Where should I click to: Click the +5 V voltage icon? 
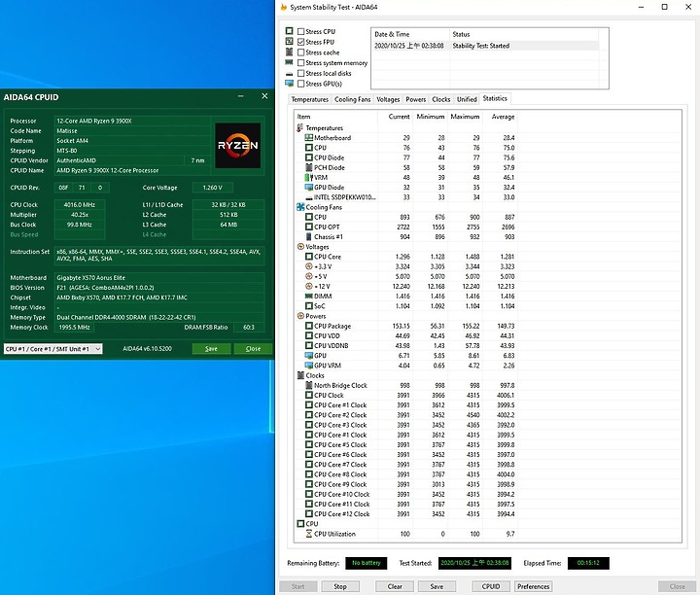coord(308,276)
